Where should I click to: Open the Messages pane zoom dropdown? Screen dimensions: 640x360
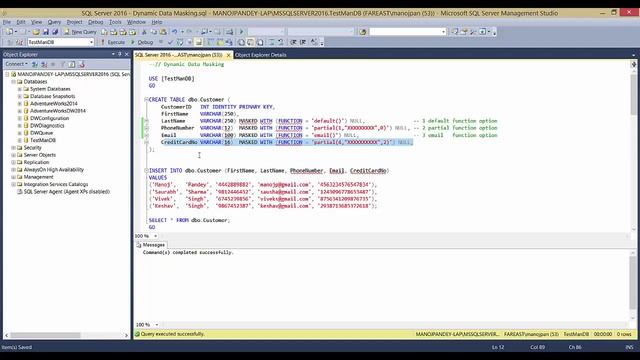157,325
